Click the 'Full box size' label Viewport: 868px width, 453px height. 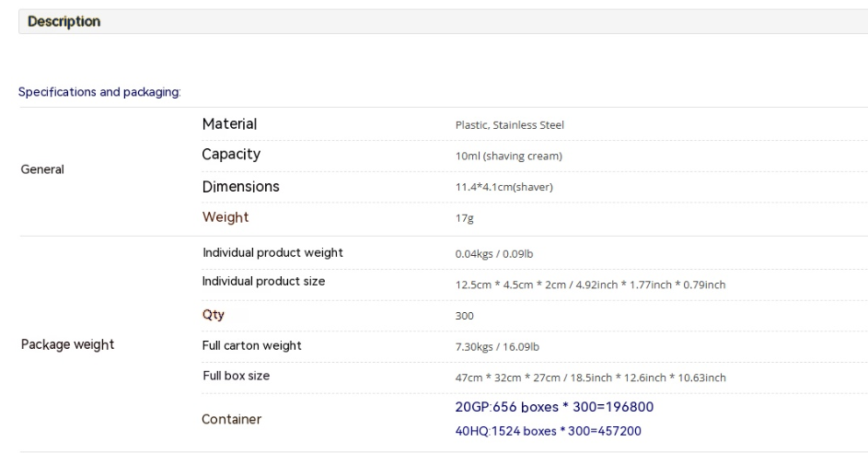236,377
